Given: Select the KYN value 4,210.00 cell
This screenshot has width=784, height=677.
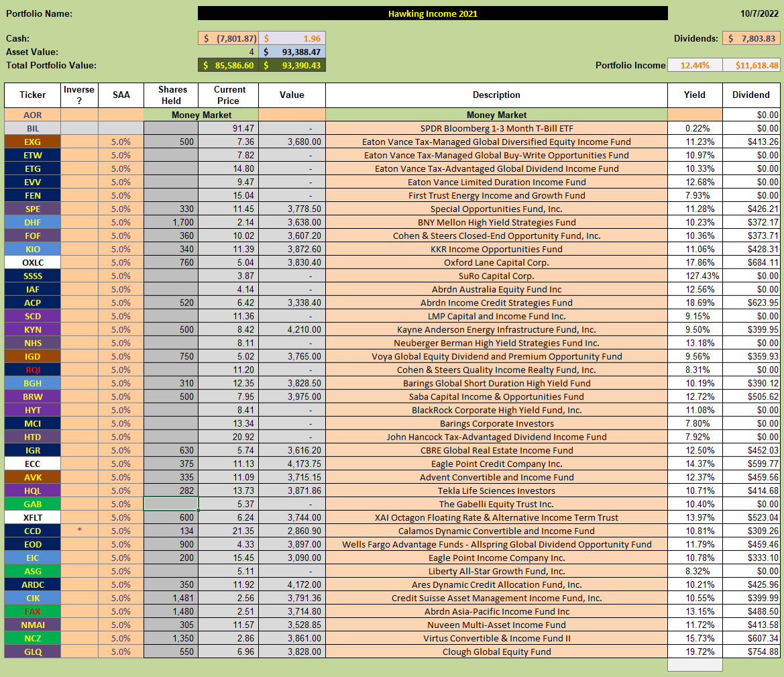Looking at the screenshot, I should click(292, 329).
